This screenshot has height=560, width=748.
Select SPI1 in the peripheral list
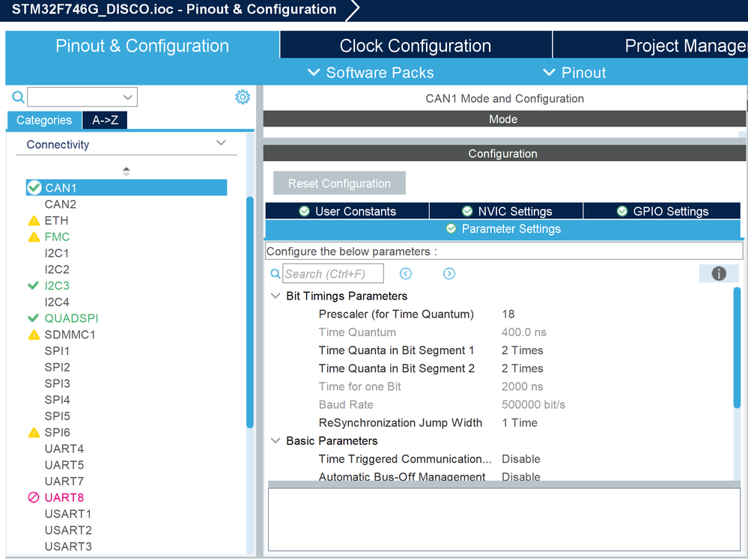tap(57, 350)
